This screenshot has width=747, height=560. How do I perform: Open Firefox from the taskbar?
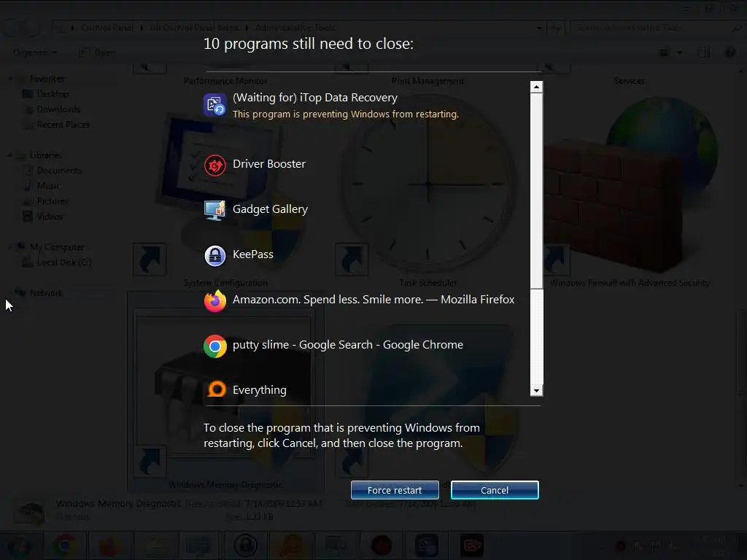click(x=109, y=545)
